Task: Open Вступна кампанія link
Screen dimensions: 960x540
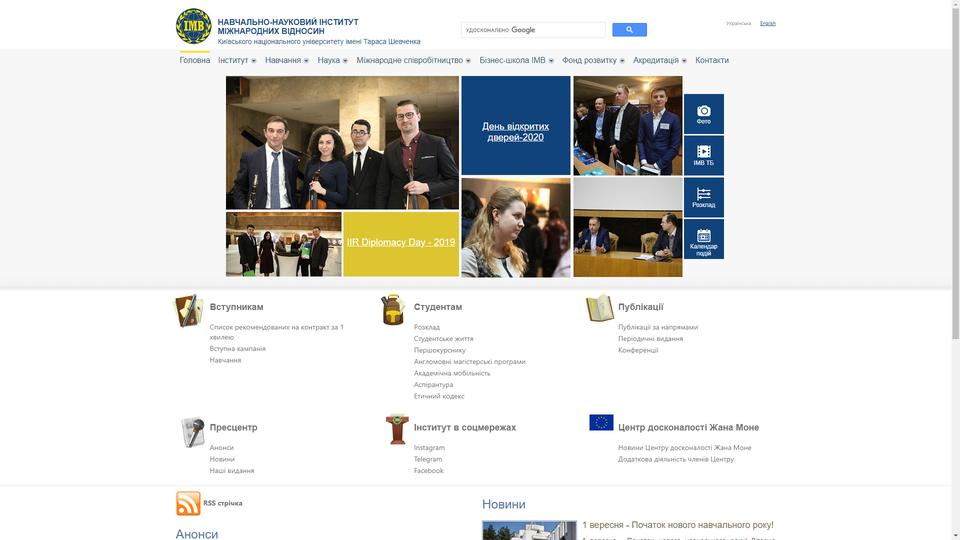Action: pyautogui.click(x=238, y=348)
